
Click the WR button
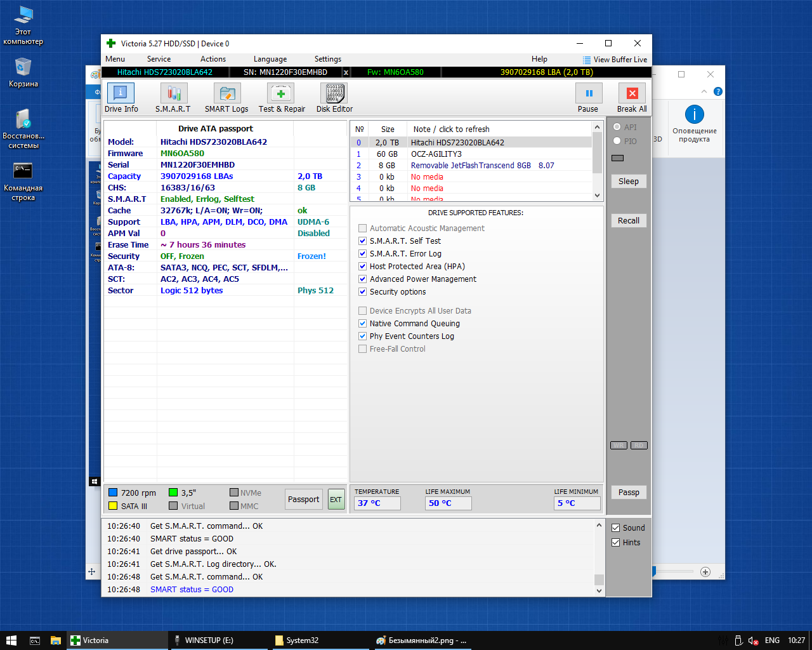[x=619, y=445]
